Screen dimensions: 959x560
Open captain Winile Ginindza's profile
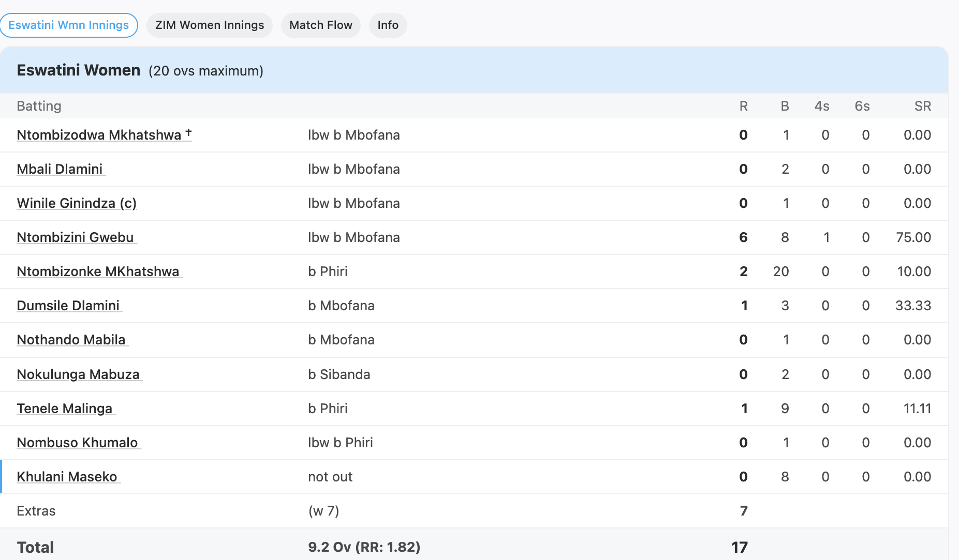[77, 203]
